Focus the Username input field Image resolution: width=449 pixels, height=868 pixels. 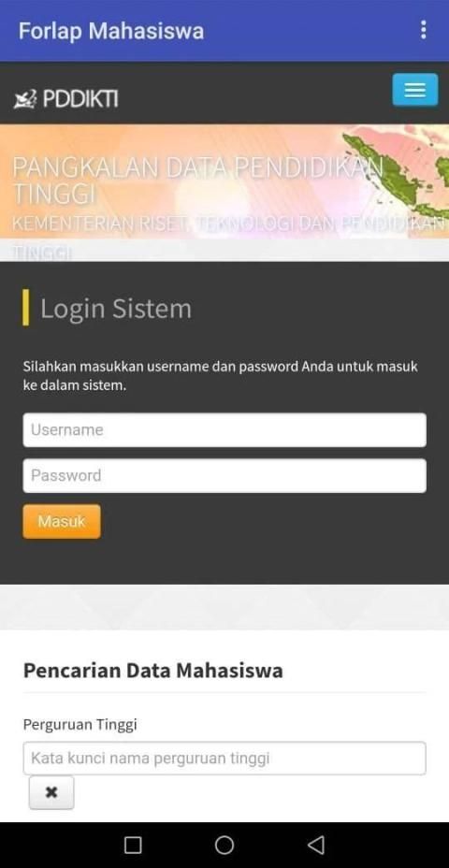pyautogui.click(x=224, y=429)
